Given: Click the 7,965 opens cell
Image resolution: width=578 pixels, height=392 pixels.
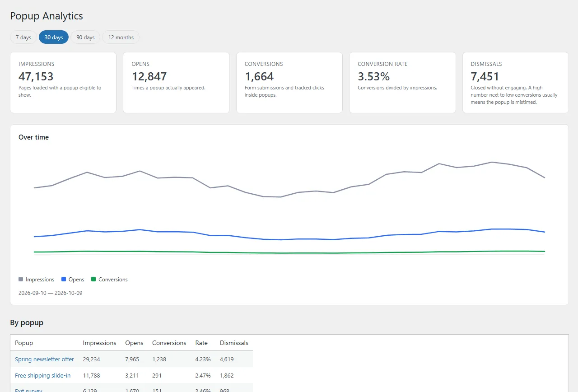Looking at the screenshot, I should 132,359.
